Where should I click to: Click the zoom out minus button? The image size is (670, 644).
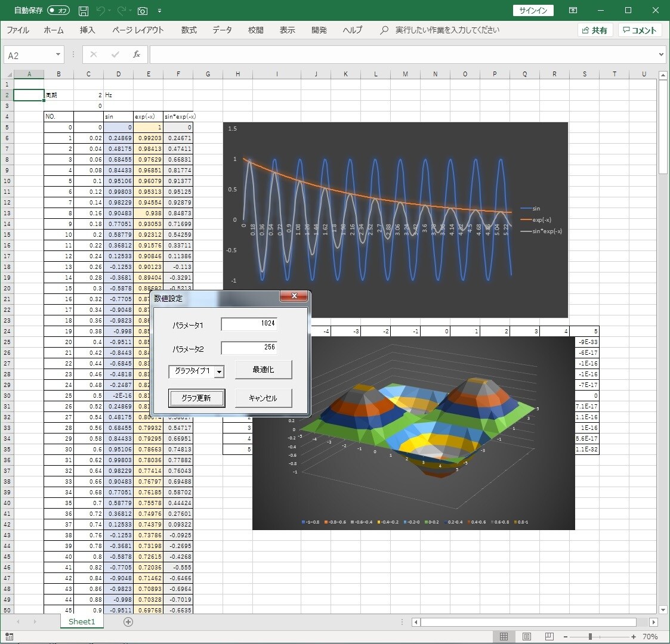[566, 637]
